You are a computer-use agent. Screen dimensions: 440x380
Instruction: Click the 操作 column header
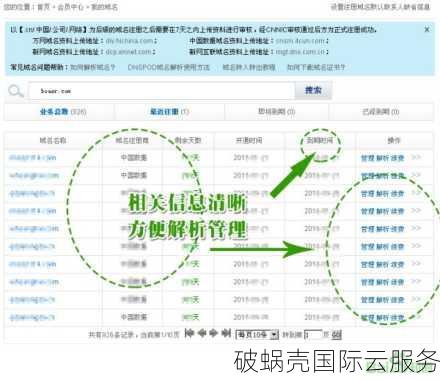[394, 140]
